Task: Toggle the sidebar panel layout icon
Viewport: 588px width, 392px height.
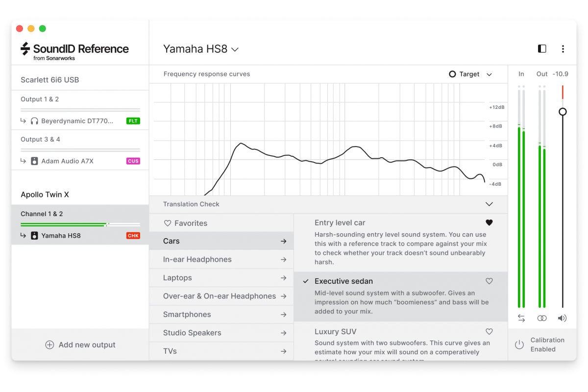Action: tap(542, 49)
